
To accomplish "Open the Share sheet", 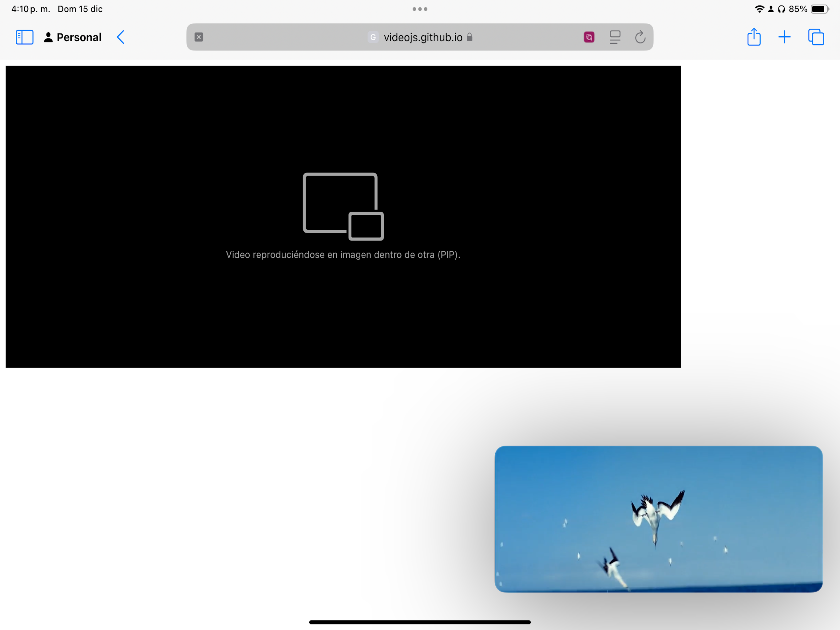I will [754, 37].
